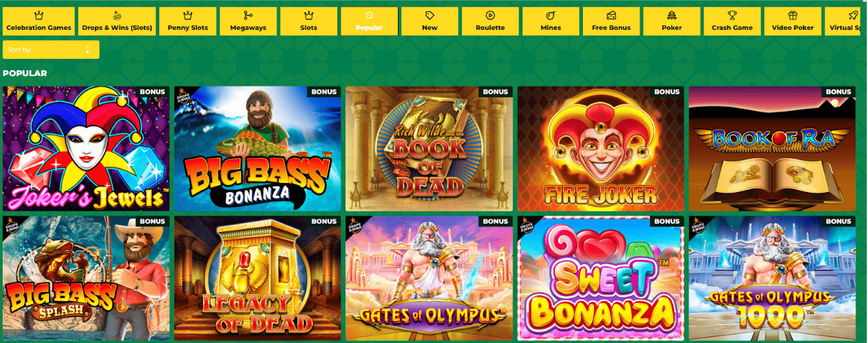The height and width of the screenshot is (343, 868).
Task: Open the Sort by dropdown
Action: [51, 50]
